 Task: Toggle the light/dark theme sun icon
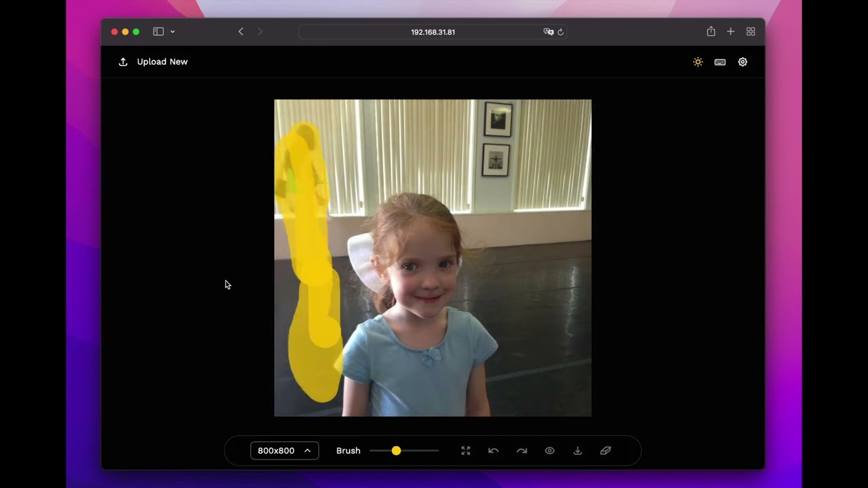[698, 62]
